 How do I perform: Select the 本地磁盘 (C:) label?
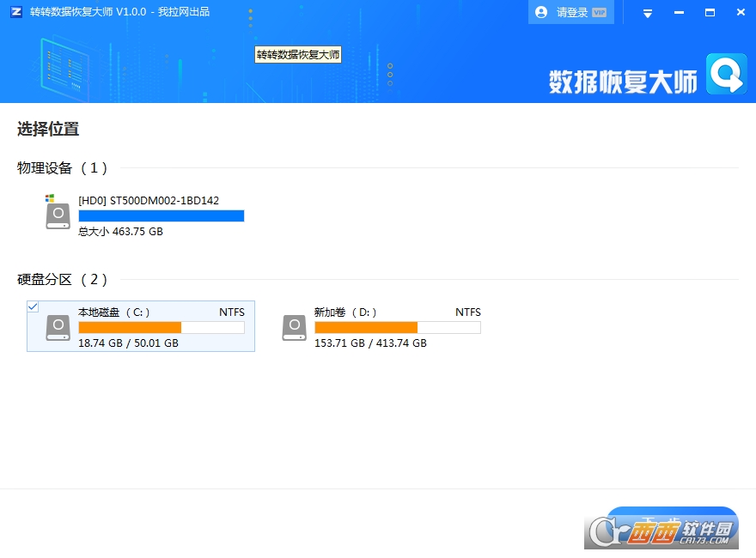pos(113,312)
